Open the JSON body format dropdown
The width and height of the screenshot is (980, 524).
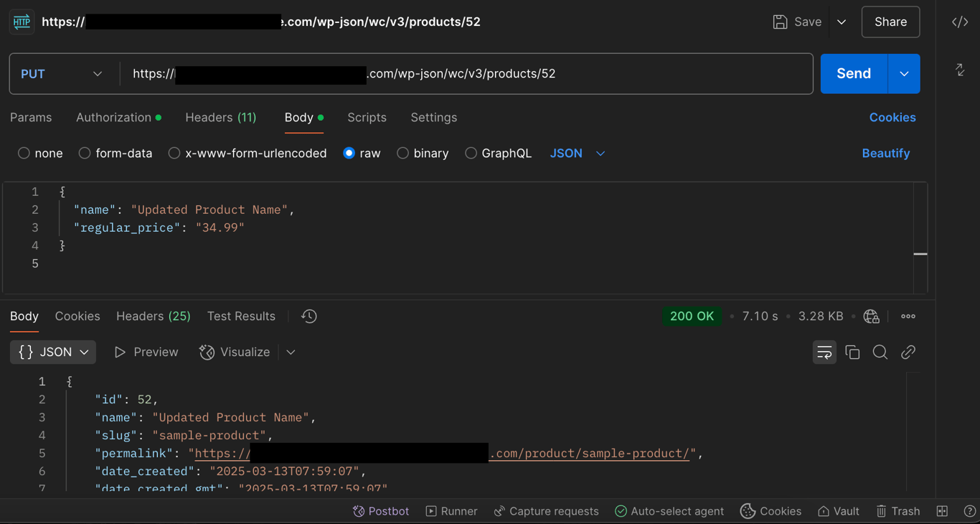click(x=578, y=153)
